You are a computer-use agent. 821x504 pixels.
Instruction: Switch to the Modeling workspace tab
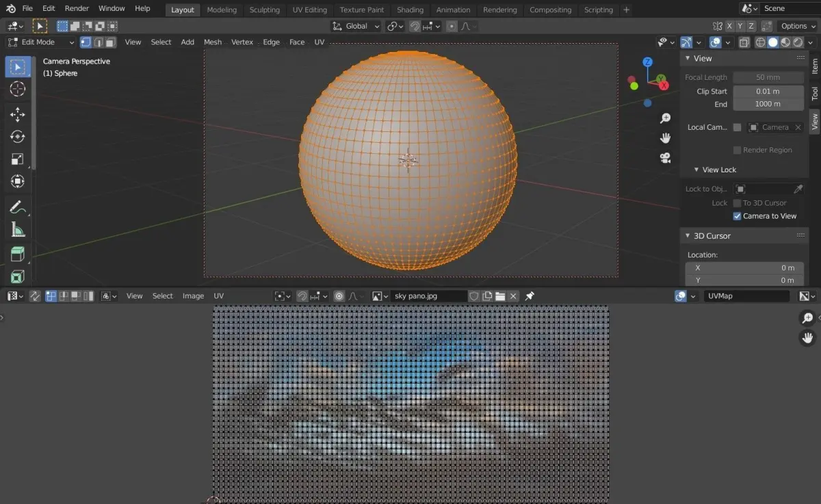(x=222, y=10)
